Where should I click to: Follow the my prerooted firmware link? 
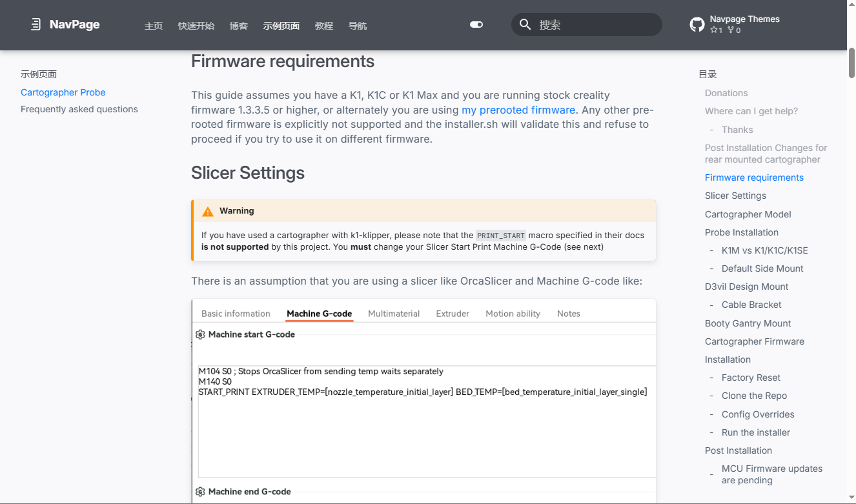518,110
